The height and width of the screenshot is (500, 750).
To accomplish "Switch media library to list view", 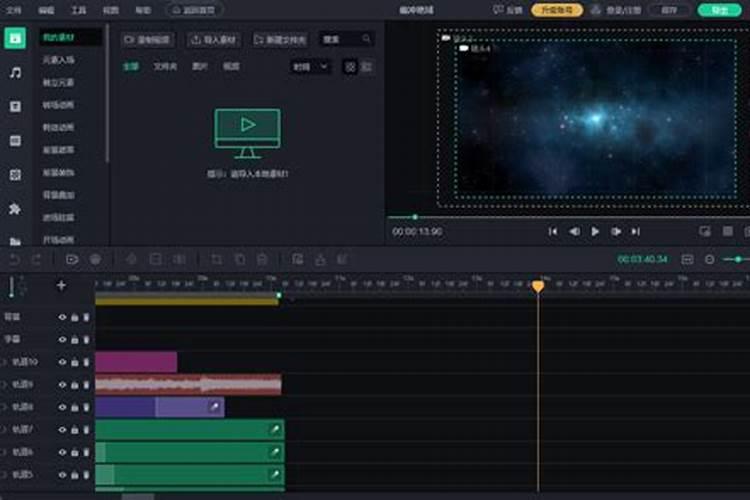I will (x=366, y=67).
